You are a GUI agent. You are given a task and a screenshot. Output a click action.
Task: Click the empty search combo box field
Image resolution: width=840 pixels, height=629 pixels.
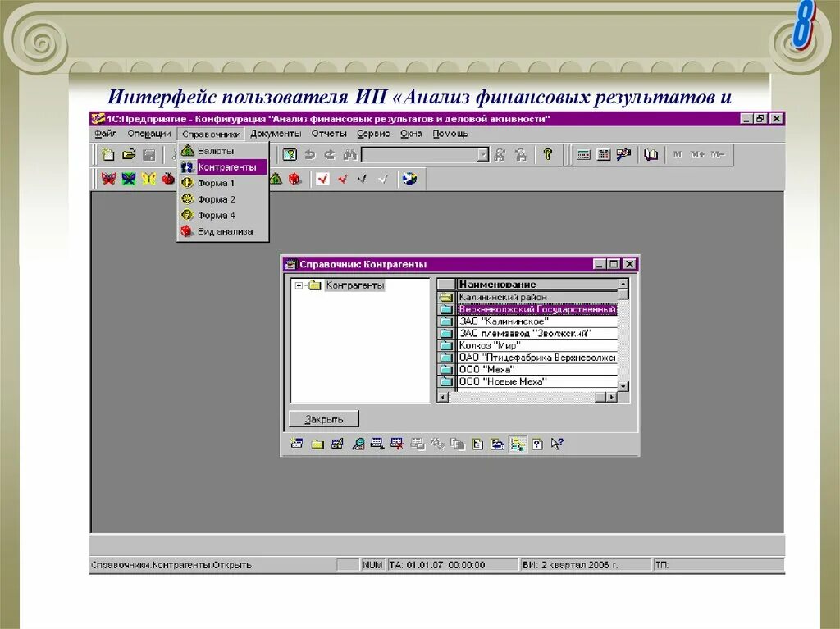pyautogui.click(x=420, y=155)
